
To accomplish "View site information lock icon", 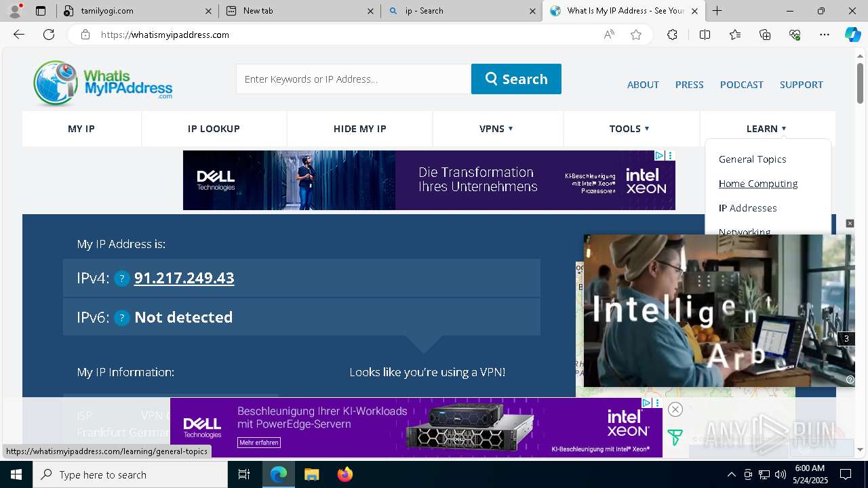I will (85, 35).
